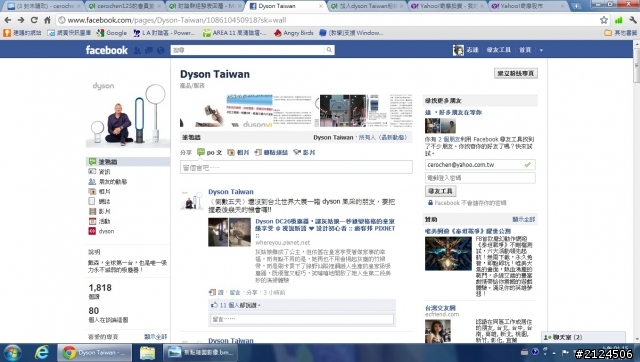Image resolution: width=640 pixels, height=362 pixels.
Task: Click the Chrome Dyson Taiwan taskbar button
Action: coord(94,353)
